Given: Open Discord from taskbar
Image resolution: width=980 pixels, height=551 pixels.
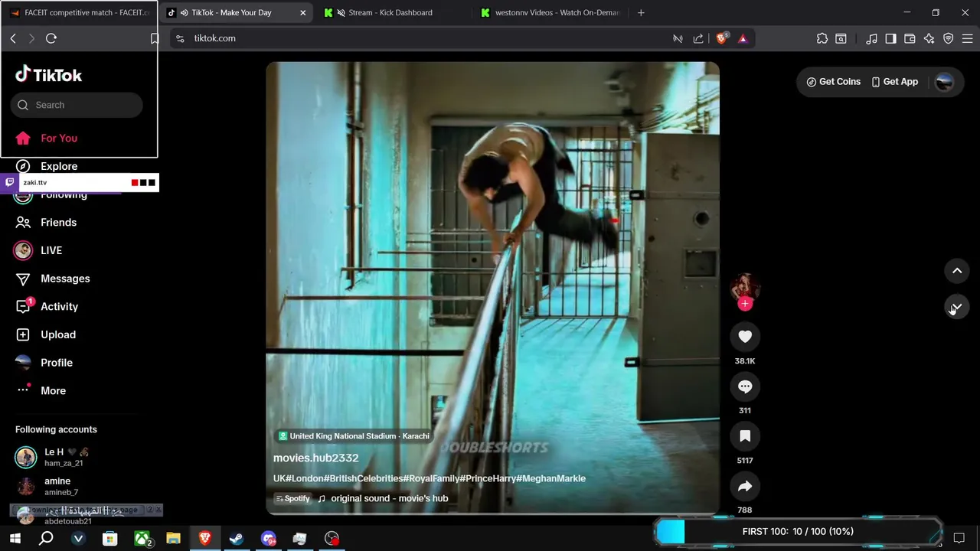Looking at the screenshot, I should coord(269,538).
